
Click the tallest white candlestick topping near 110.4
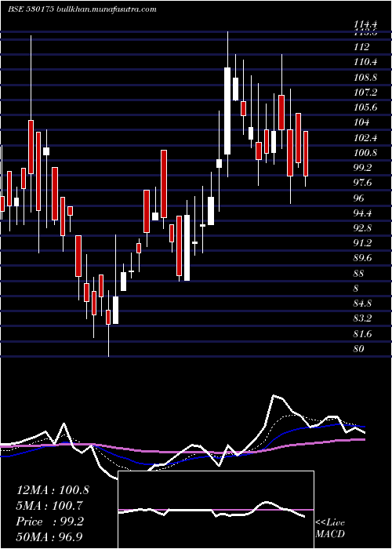(227, 111)
